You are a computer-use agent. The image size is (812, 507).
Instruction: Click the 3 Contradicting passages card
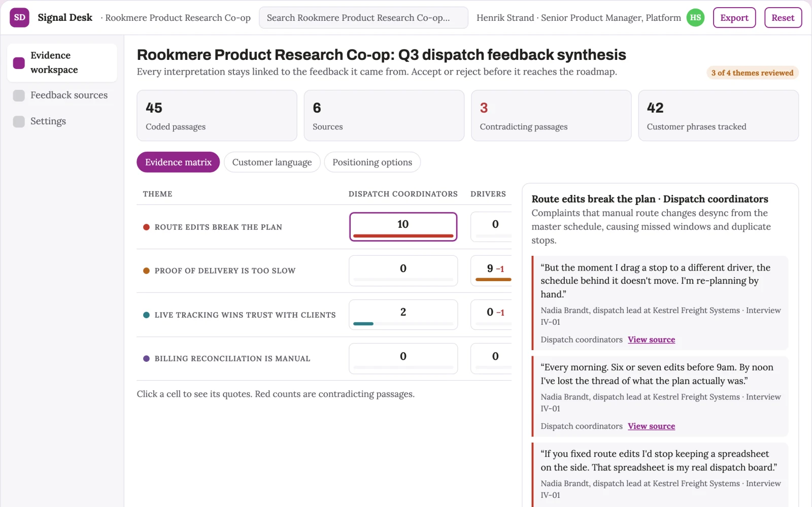(x=551, y=116)
